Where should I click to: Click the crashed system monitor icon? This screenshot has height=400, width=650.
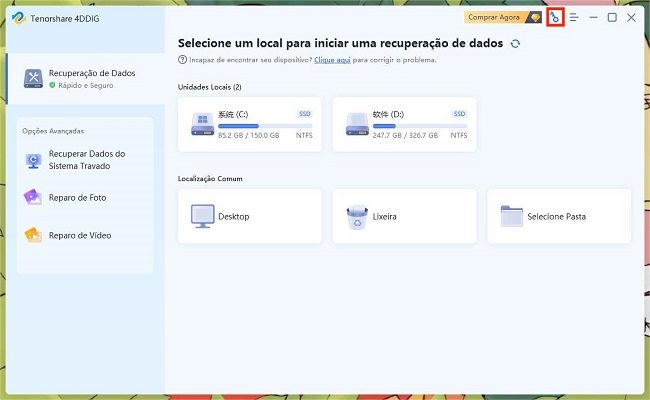[x=33, y=160]
